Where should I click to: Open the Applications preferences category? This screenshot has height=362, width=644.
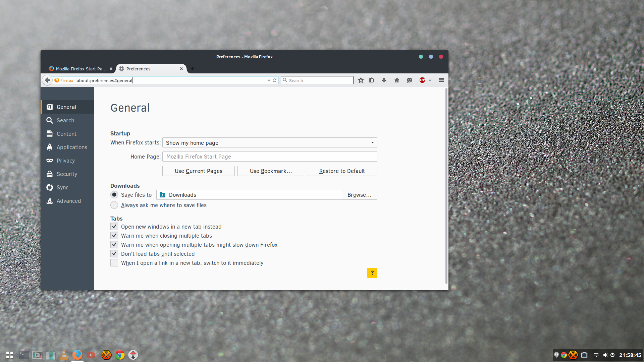(x=67, y=147)
